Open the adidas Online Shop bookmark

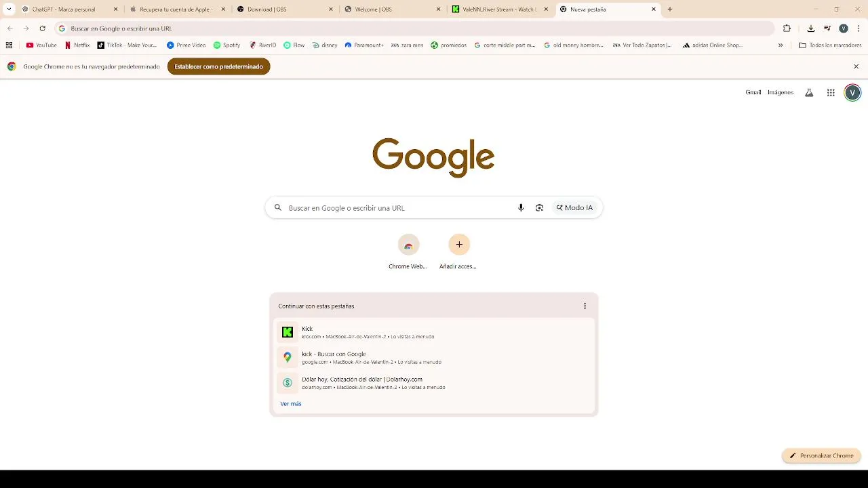click(713, 45)
